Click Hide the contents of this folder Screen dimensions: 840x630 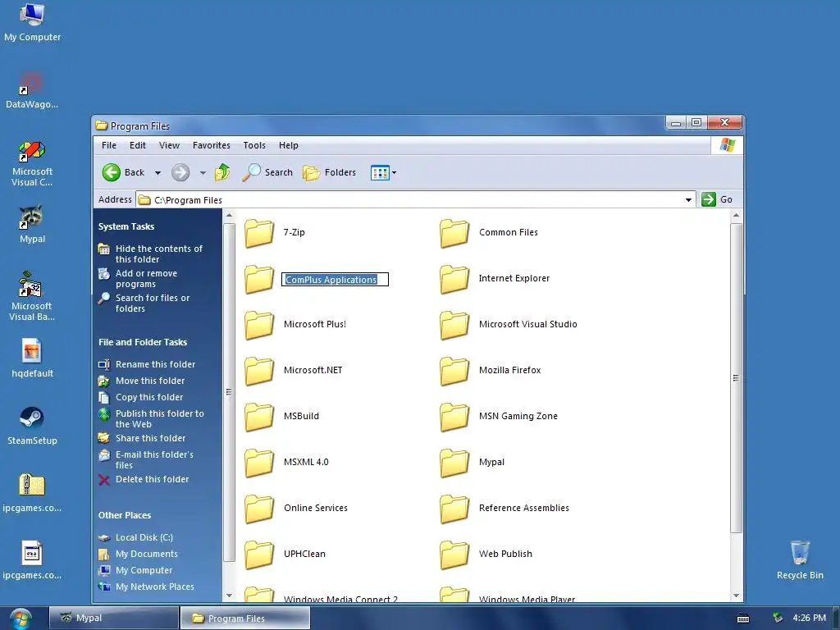pos(158,254)
